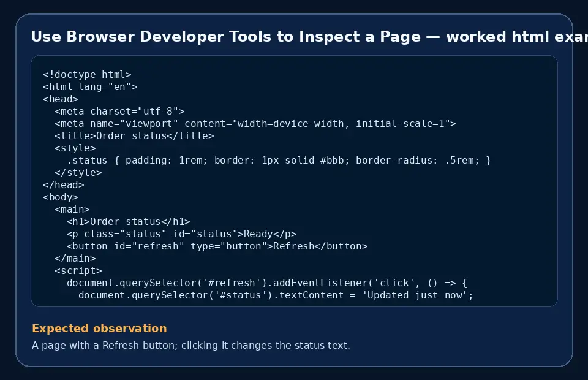The height and width of the screenshot is (380, 588).
Task: Click the '.status { padding: 1rem' CSS rule
Action: click(279, 160)
